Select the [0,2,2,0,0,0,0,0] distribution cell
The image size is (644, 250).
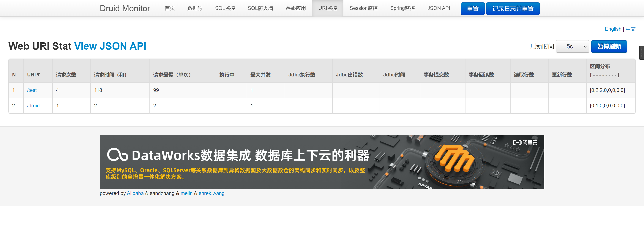(611, 90)
